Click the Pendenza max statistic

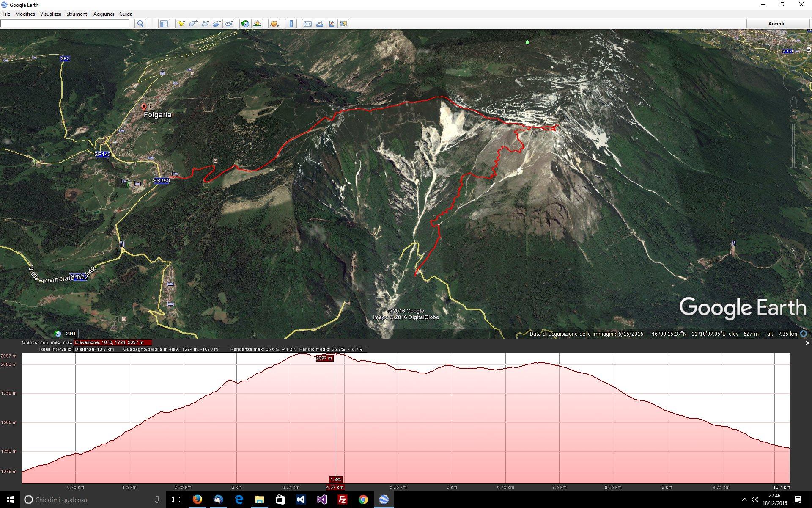[263, 349]
